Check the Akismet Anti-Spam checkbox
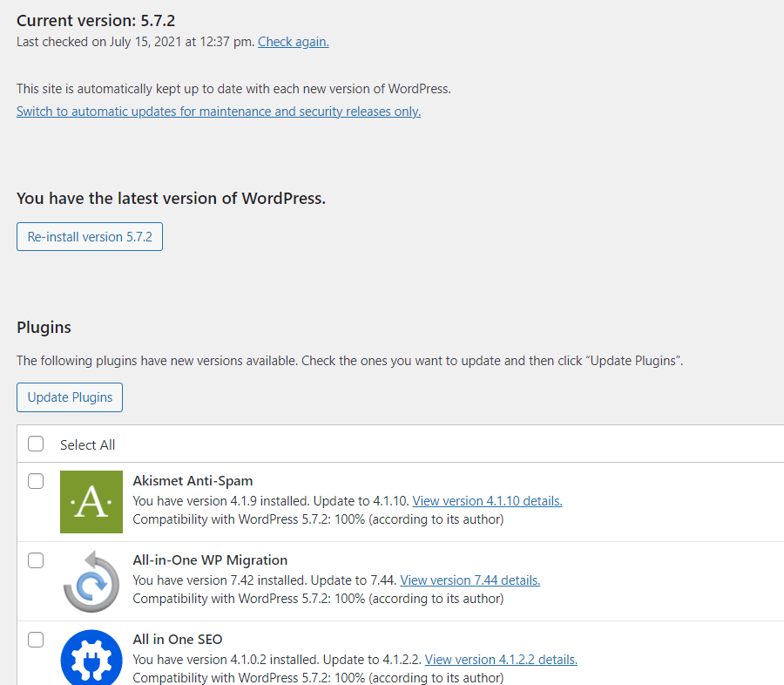 pos(36,481)
